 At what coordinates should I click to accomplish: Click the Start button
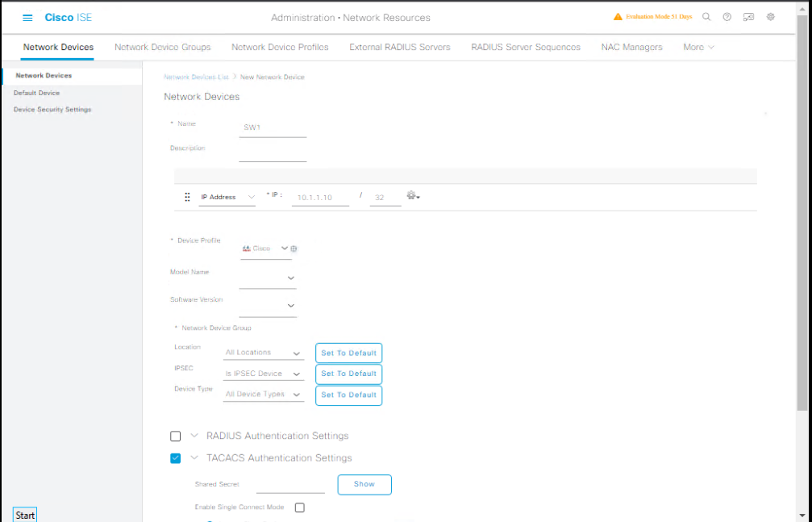[25, 516]
